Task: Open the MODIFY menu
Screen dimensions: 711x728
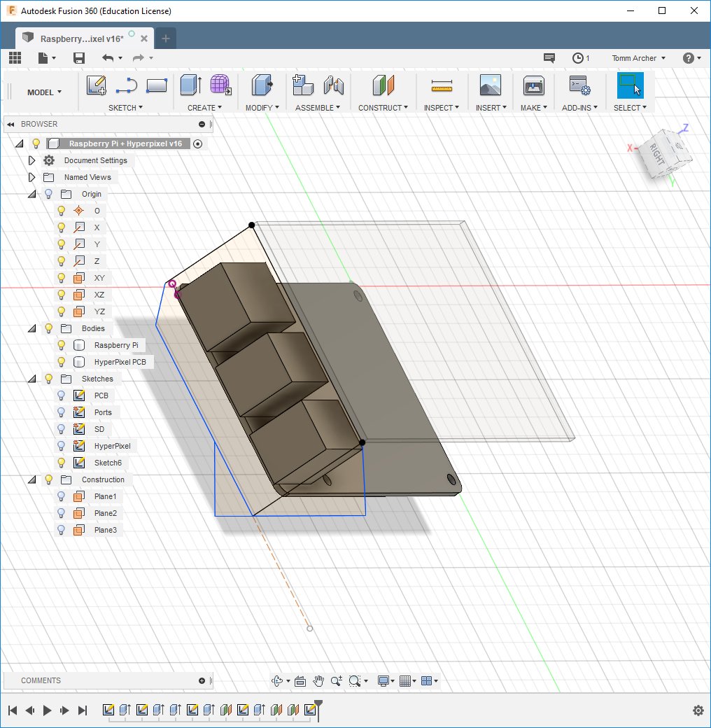Action: [262, 108]
